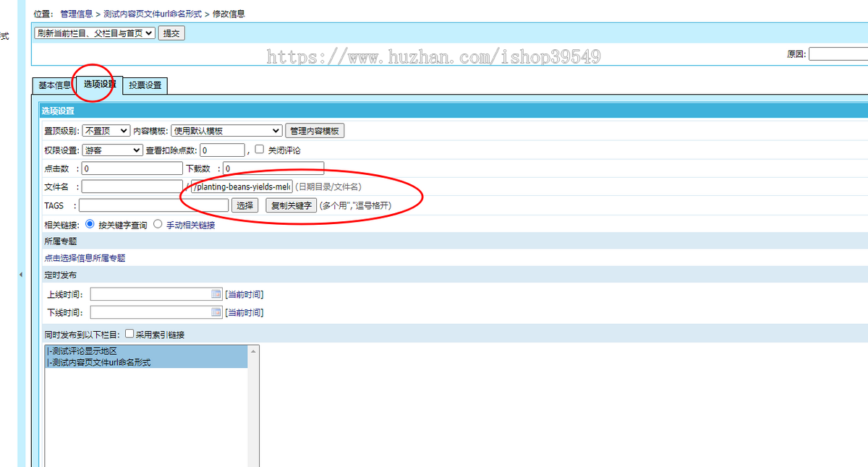This screenshot has height=467, width=868.
Task: Open calendar picker for 上线时间
Action: tap(216, 294)
